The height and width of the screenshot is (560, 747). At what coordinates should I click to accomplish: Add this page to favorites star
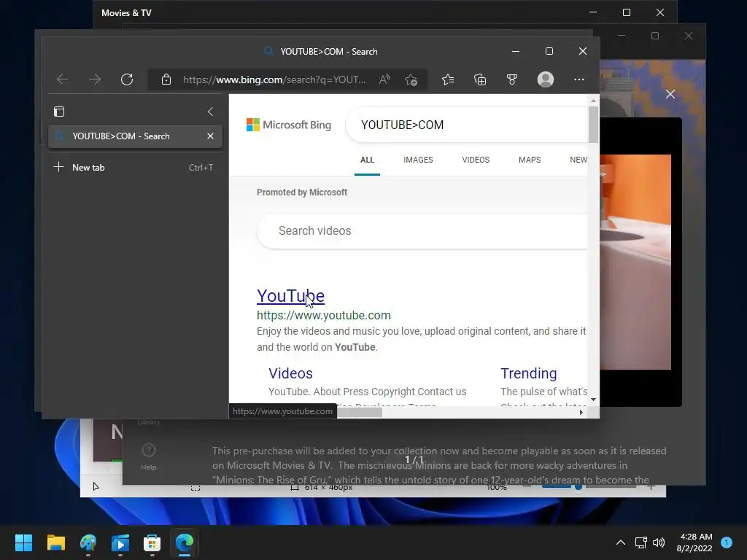(x=411, y=79)
